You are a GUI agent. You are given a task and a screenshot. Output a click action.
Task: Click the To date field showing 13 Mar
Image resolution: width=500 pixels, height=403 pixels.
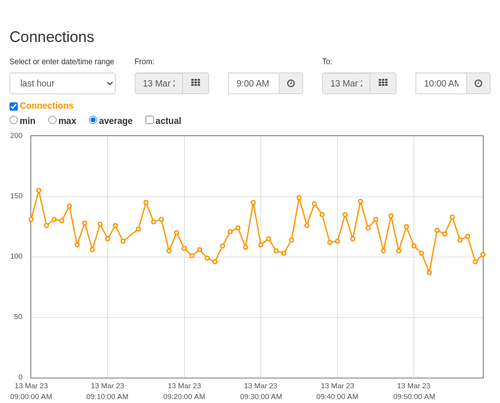346,83
